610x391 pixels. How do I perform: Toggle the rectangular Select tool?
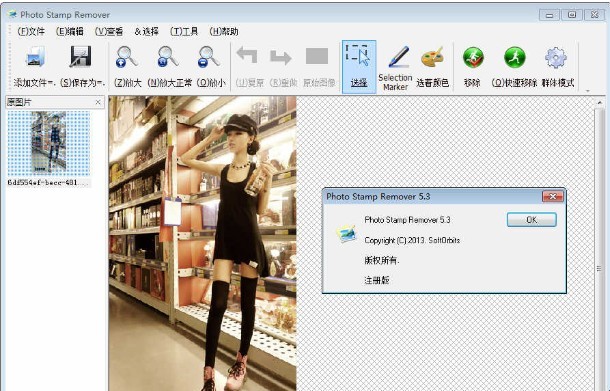[x=359, y=67]
